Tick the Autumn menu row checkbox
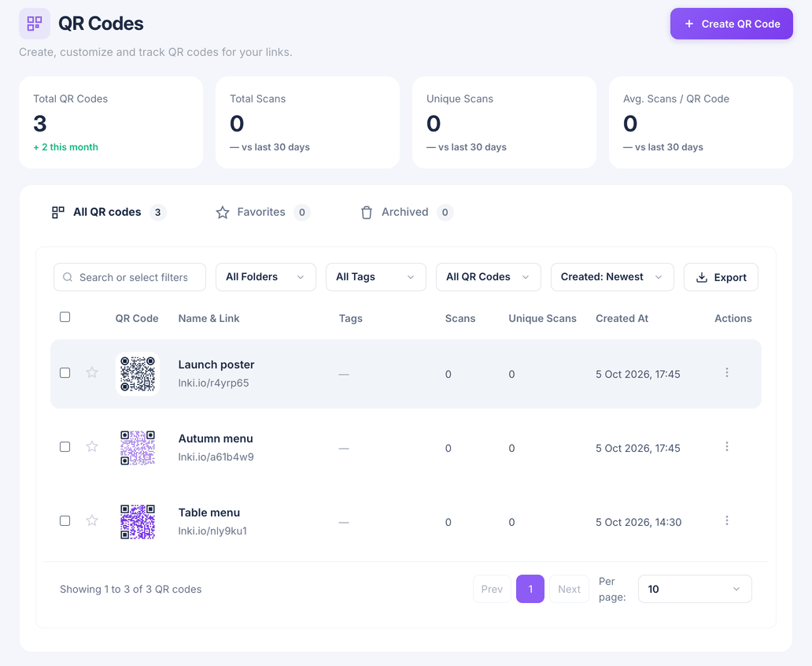 (x=65, y=447)
